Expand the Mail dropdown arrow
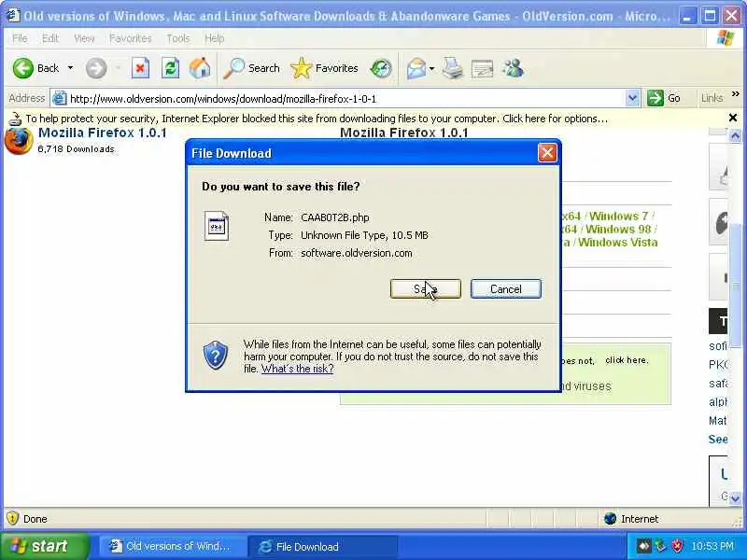Screen dimensions: 747x560 pyautogui.click(x=431, y=68)
